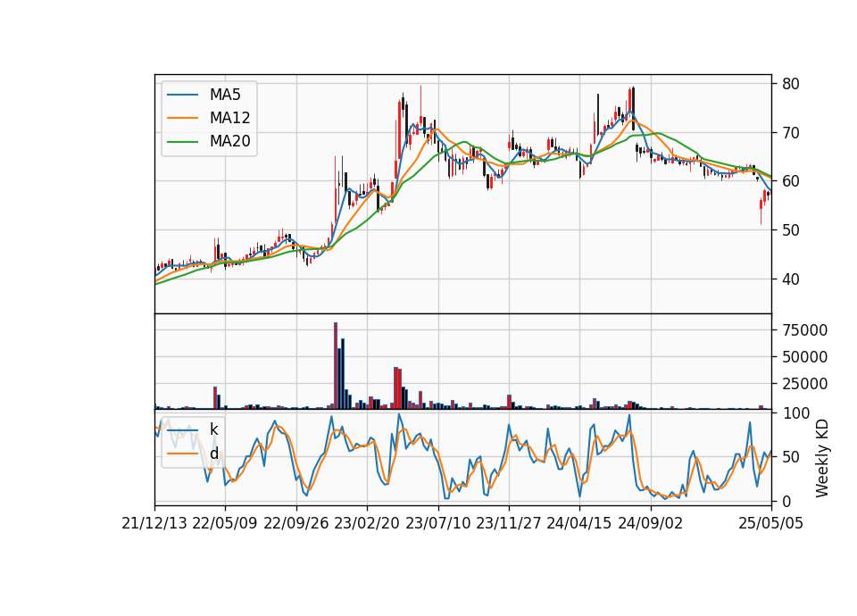Click the green MA20 legend line
Screen dimensions: 857x616
pos(182,142)
